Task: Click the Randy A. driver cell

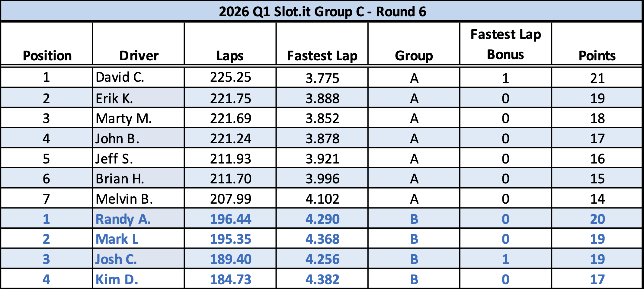Action: [x=123, y=219]
